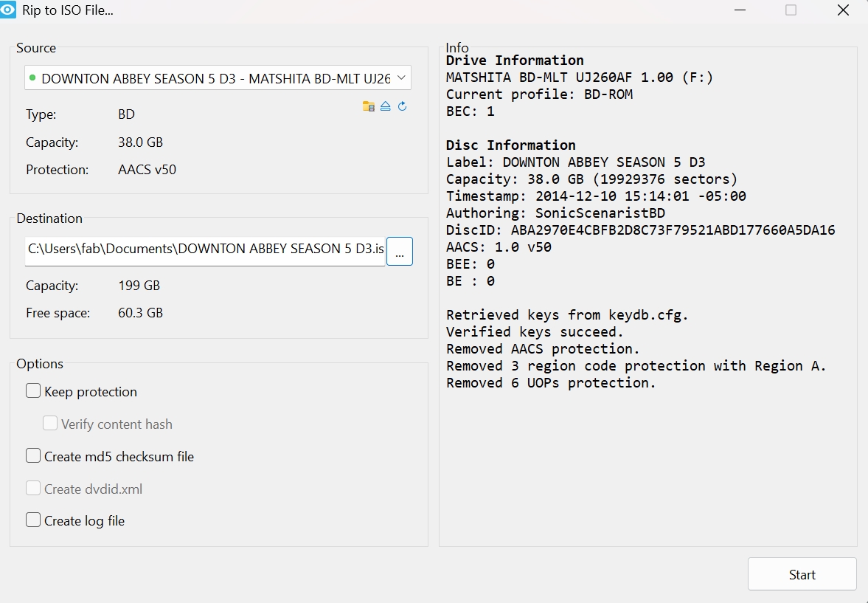The height and width of the screenshot is (603, 868).
Task: Eject the disc with the eject icon
Action: tap(386, 106)
